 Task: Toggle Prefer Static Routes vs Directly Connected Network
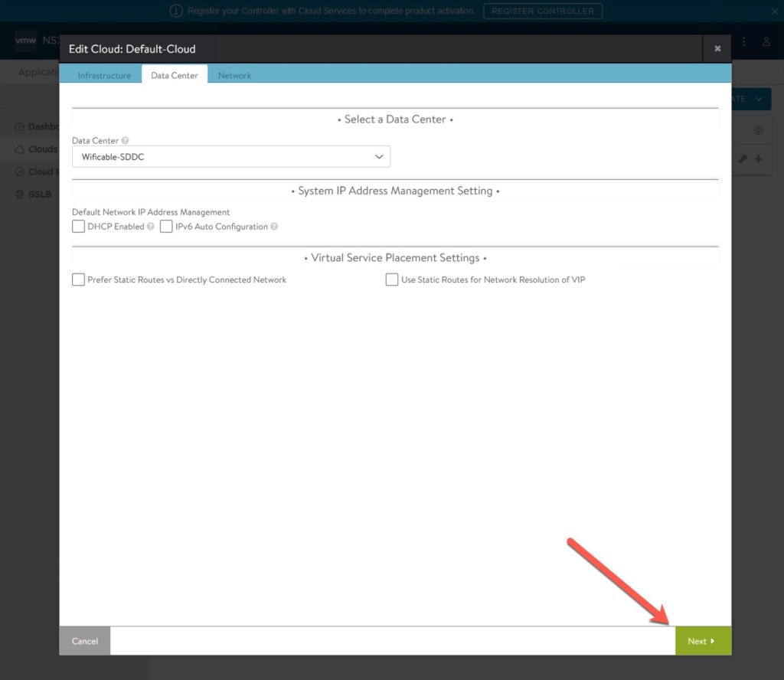(x=78, y=280)
